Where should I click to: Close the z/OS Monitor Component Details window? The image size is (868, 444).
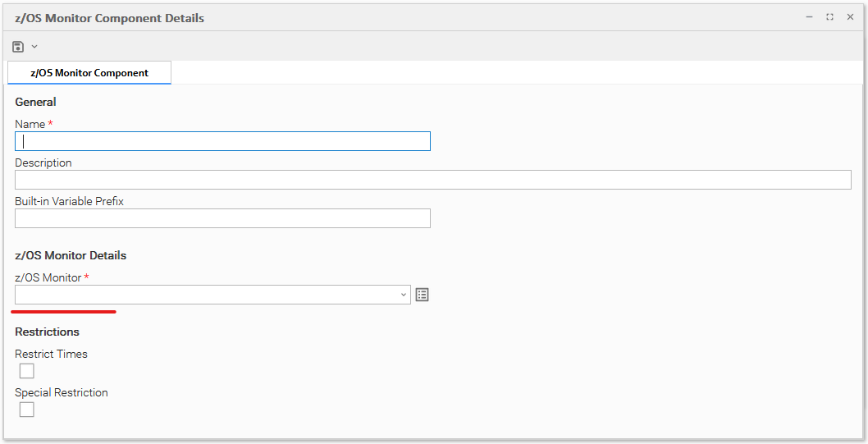850,17
